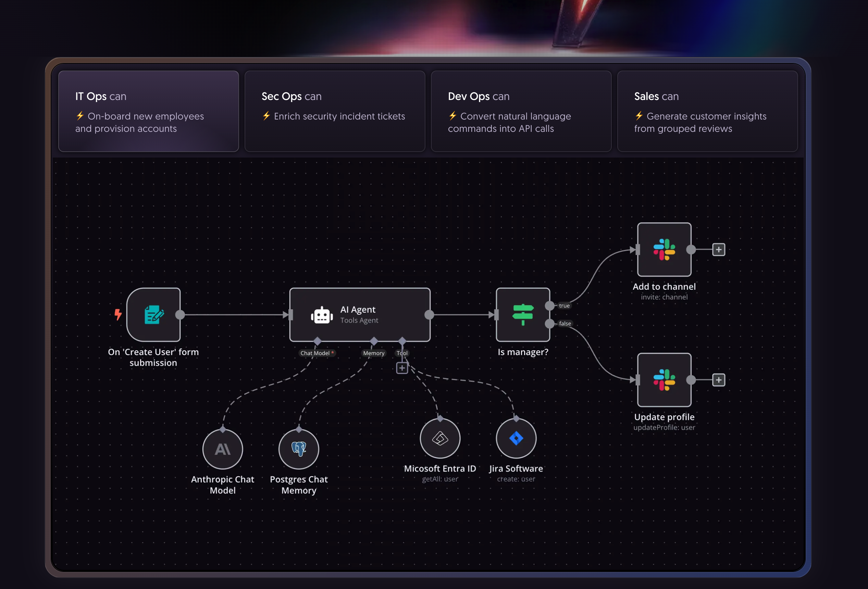Select the Sales use-case tab
The width and height of the screenshot is (868, 589).
707,111
